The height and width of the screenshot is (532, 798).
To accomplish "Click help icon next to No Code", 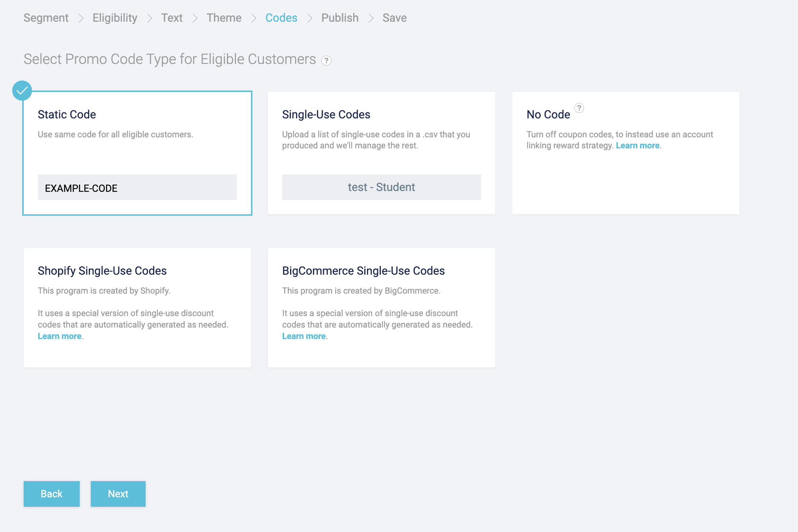I will pyautogui.click(x=579, y=108).
